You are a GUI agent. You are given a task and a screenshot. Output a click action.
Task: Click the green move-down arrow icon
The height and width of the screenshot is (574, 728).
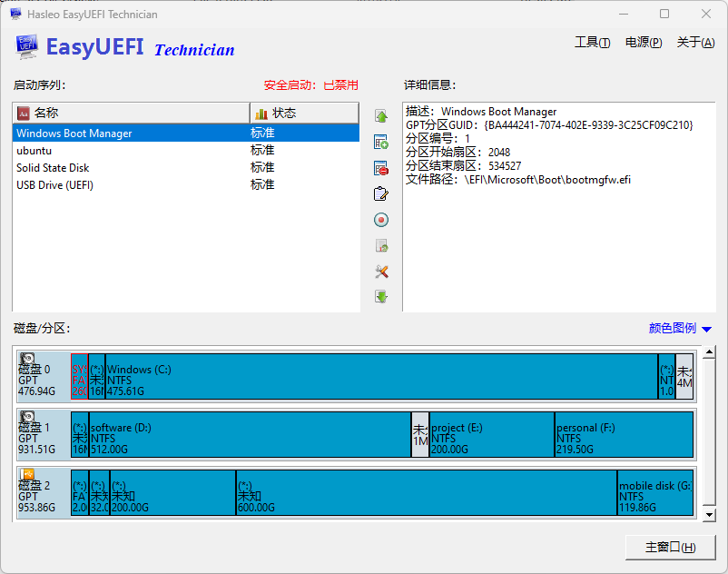(381, 297)
